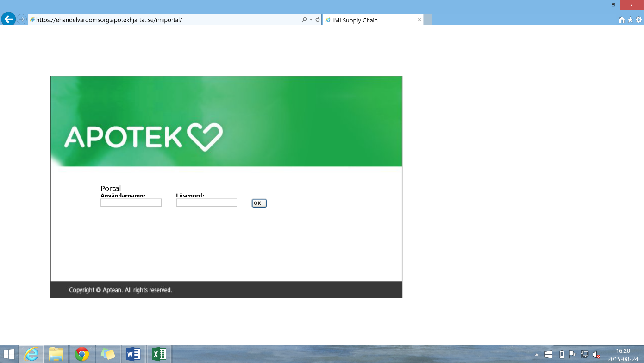Click the browser Home icon
Image resolution: width=644 pixels, height=363 pixels.
pyautogui.click(x=622, y=20)
